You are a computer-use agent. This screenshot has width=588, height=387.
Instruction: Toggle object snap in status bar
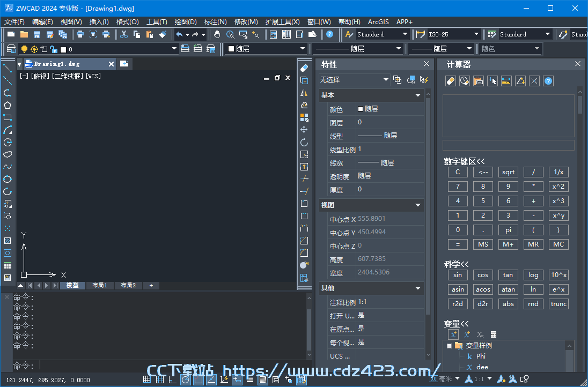[x=198, y=379]
